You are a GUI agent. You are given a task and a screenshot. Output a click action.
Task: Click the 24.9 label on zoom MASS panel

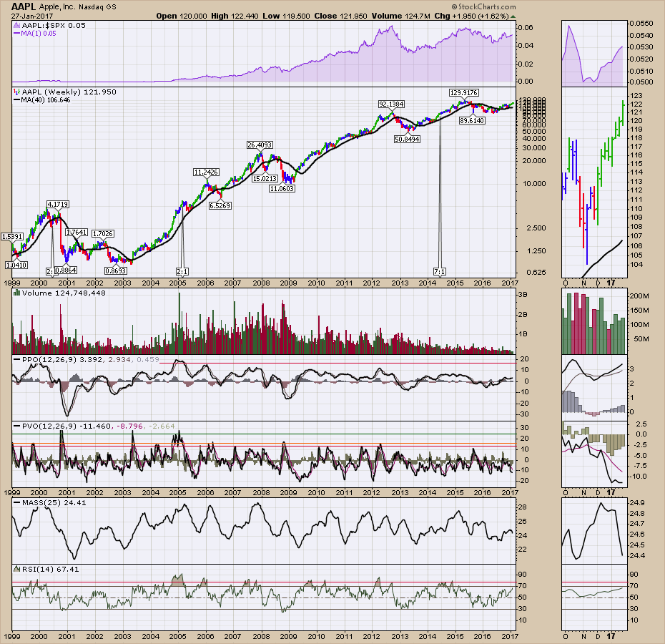point(637,502)
